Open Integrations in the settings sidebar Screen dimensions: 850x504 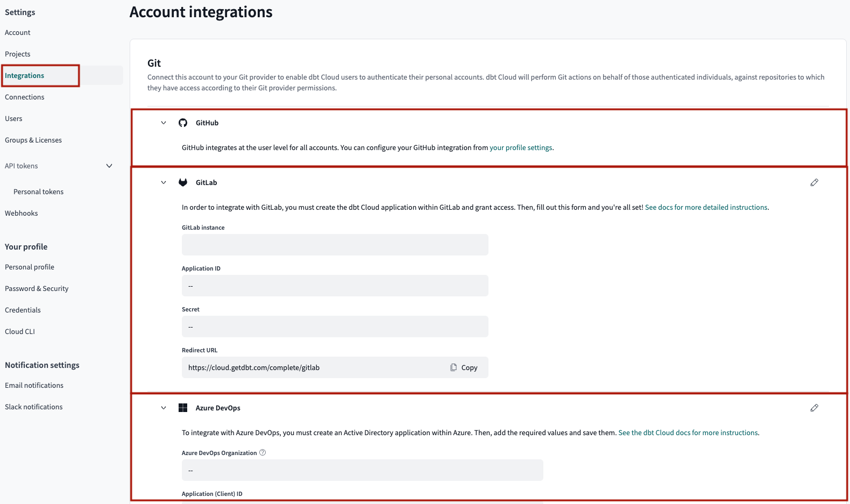pyautogui.click(x=25, y=76)
